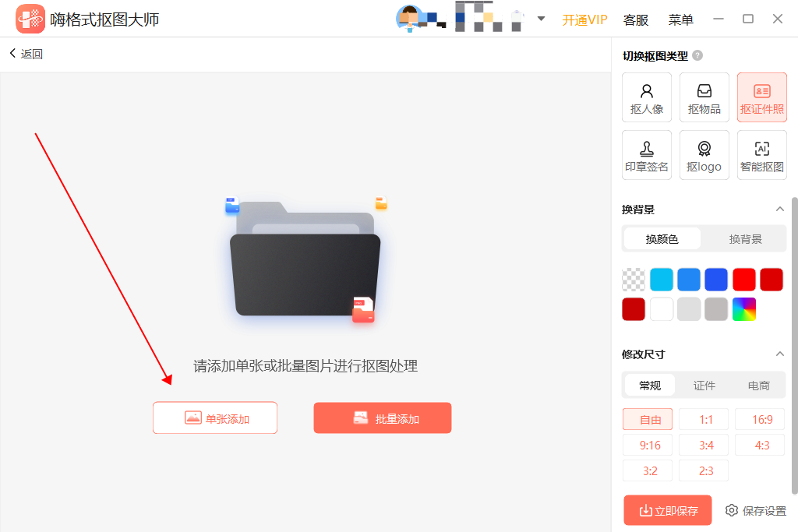The height and width of the screenshot is (532, 798).
Task: Switch to the 电商 size tab
Action: pyautogui.click(x=759, y=386)
